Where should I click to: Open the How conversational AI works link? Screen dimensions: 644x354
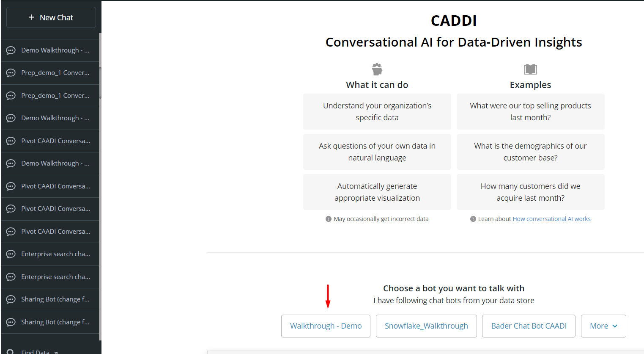tap(551, 219)
